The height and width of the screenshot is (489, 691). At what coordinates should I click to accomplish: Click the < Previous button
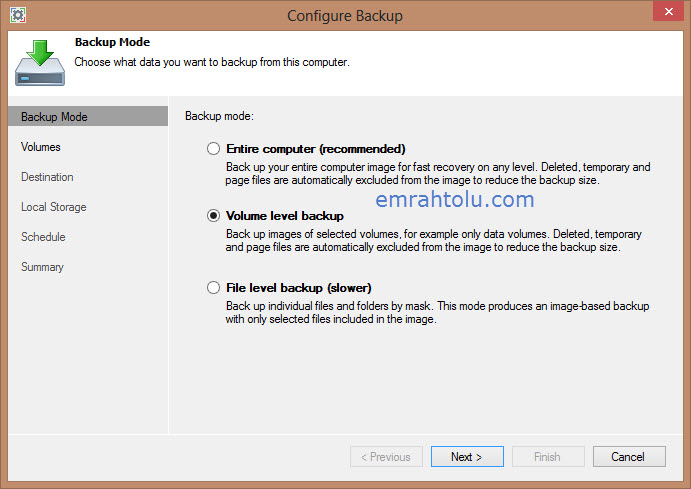386,456
